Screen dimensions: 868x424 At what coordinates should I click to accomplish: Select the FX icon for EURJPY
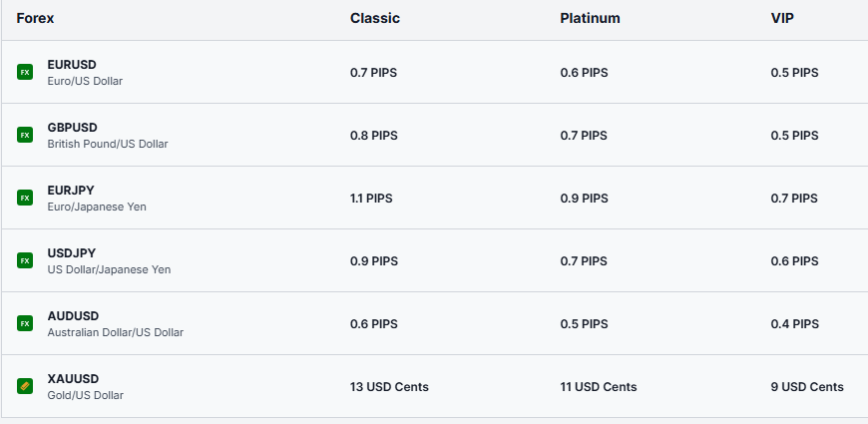coord(25,198)
